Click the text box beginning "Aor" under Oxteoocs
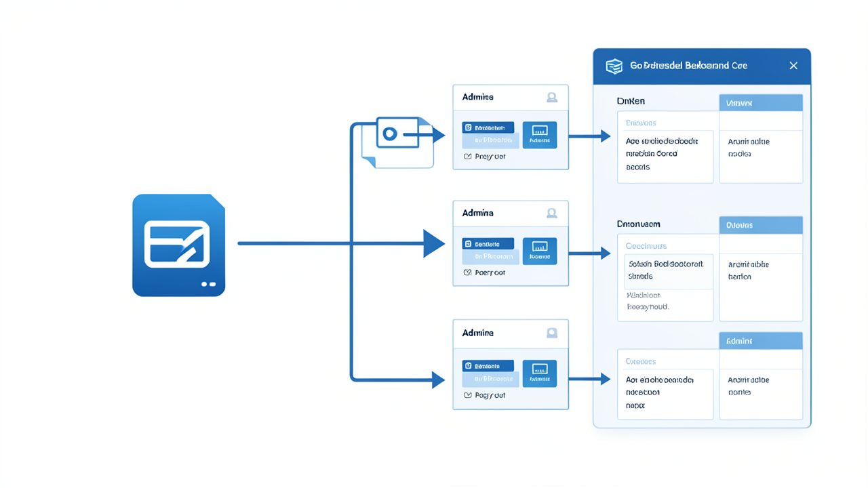 pyautogui.click(x=665, y=394)
